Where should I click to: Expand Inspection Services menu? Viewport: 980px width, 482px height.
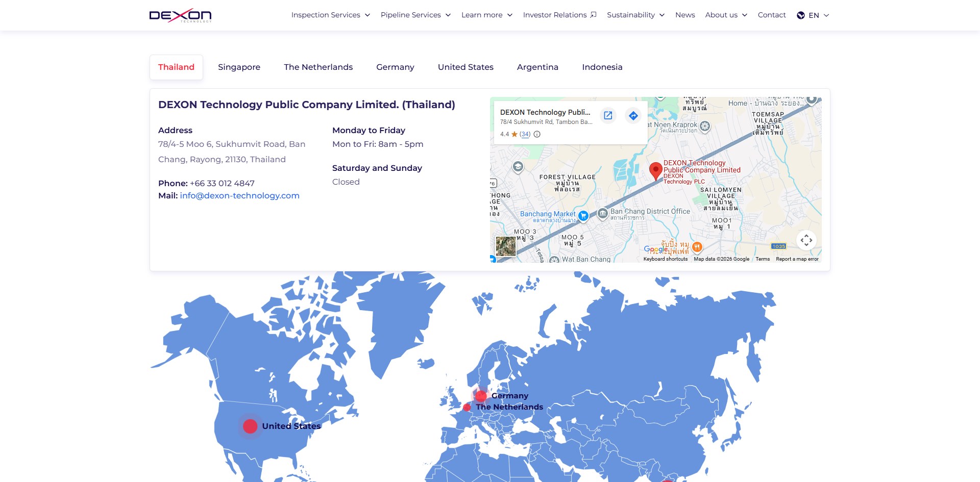tap(331, 15)
